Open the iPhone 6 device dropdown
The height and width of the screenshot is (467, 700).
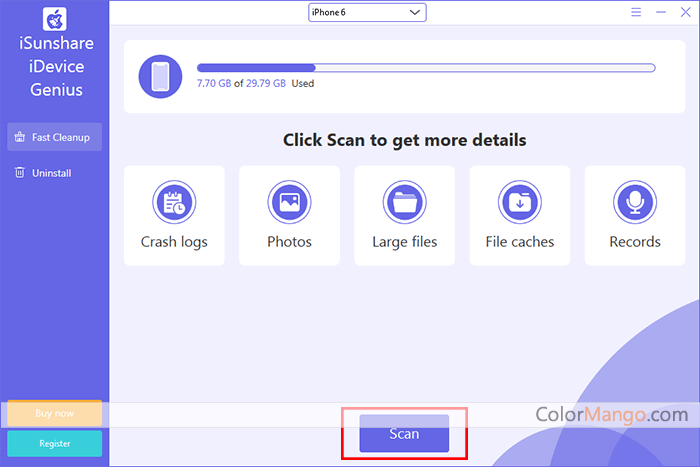click(x=367, y=13)
